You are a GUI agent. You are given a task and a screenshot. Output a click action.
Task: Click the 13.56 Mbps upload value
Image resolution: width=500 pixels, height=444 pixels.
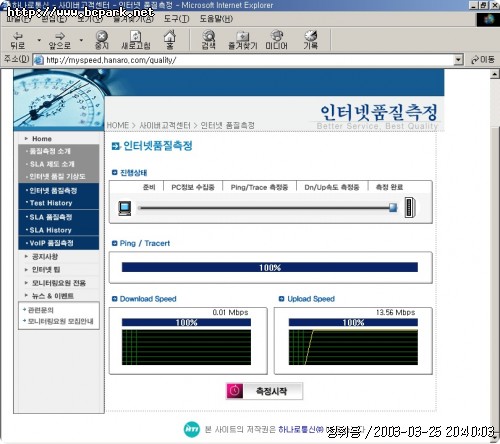coord(395,312)
